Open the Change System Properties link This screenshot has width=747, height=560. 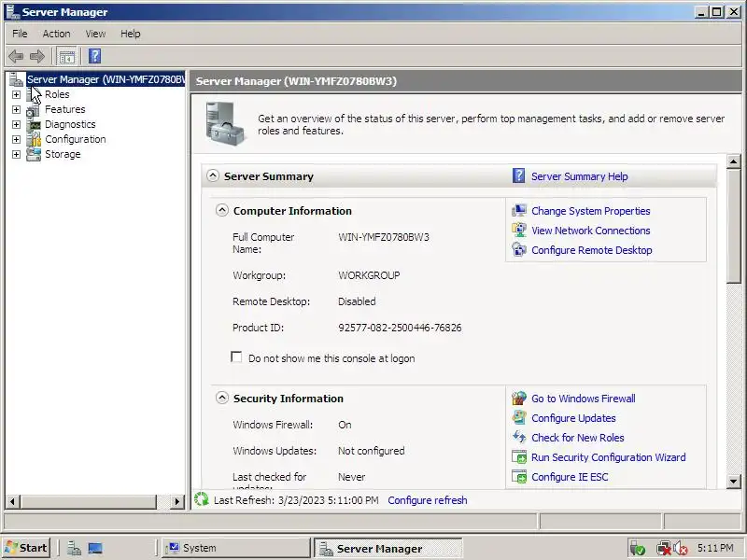[591, 211]
